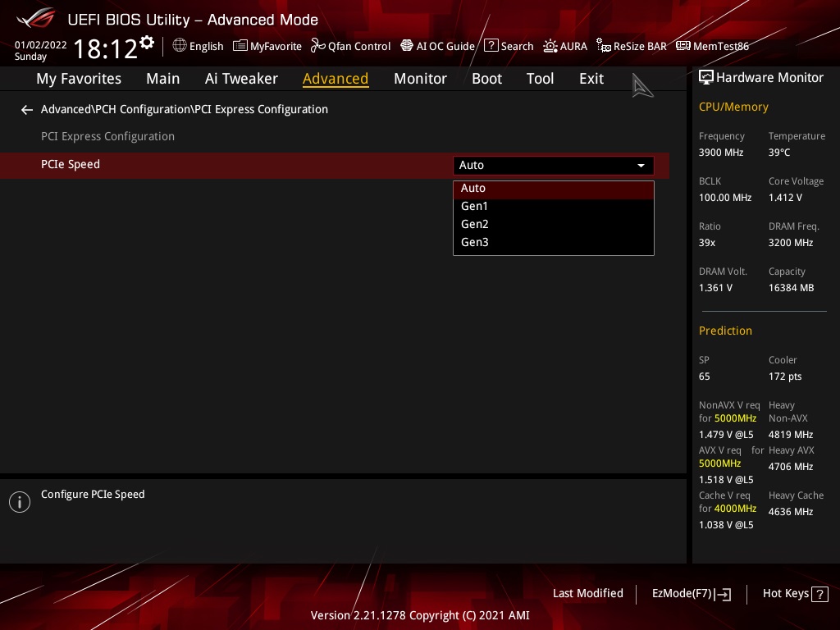Click the AI OC Guide brain icon
840x630 pixels.
(407, 46)
